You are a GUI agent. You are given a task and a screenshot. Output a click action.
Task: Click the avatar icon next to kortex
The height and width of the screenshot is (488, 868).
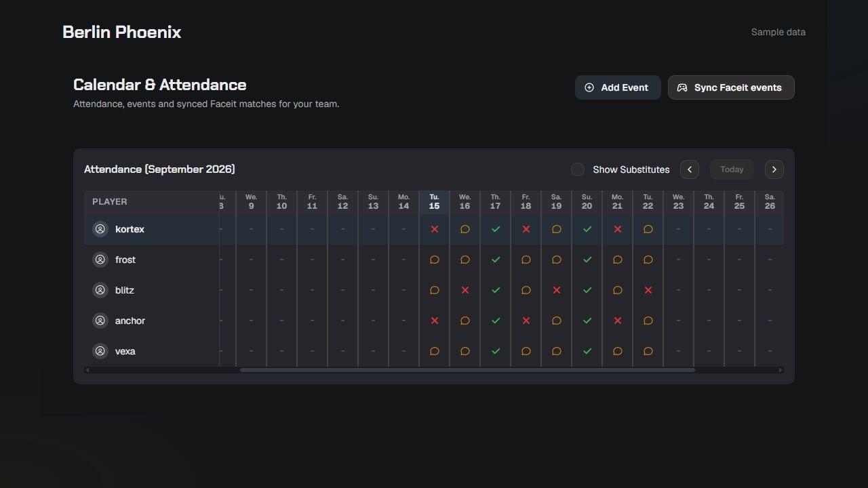coord(100,229)
